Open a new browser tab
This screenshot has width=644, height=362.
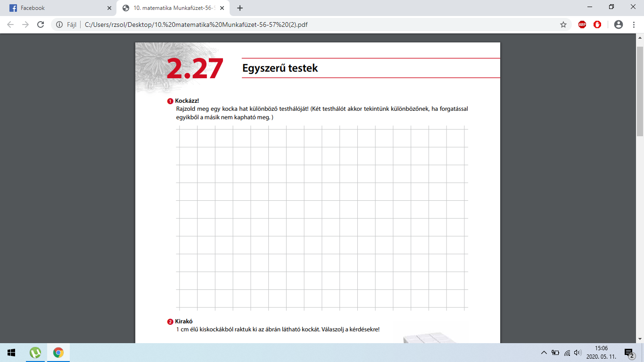coord(240,8)
